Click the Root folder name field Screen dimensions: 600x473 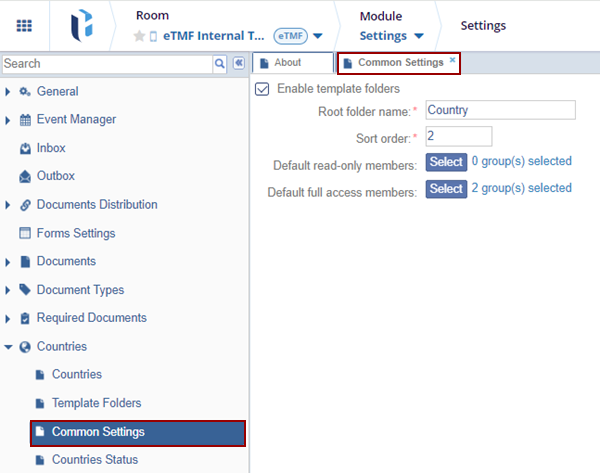500,110
